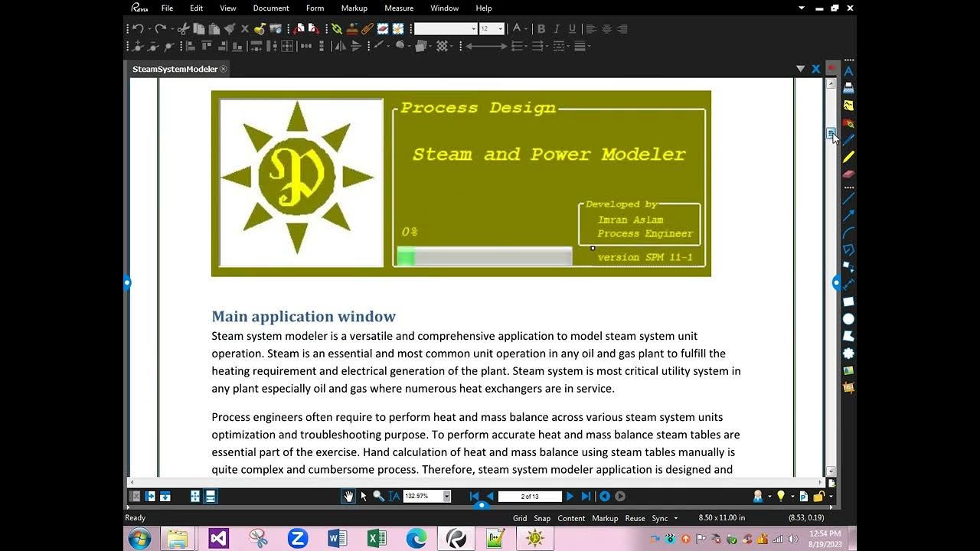Open the lightbulb options dropdown arrow
Screen dimensions: 980x551
pyautogui.click(x=791, y=496)
